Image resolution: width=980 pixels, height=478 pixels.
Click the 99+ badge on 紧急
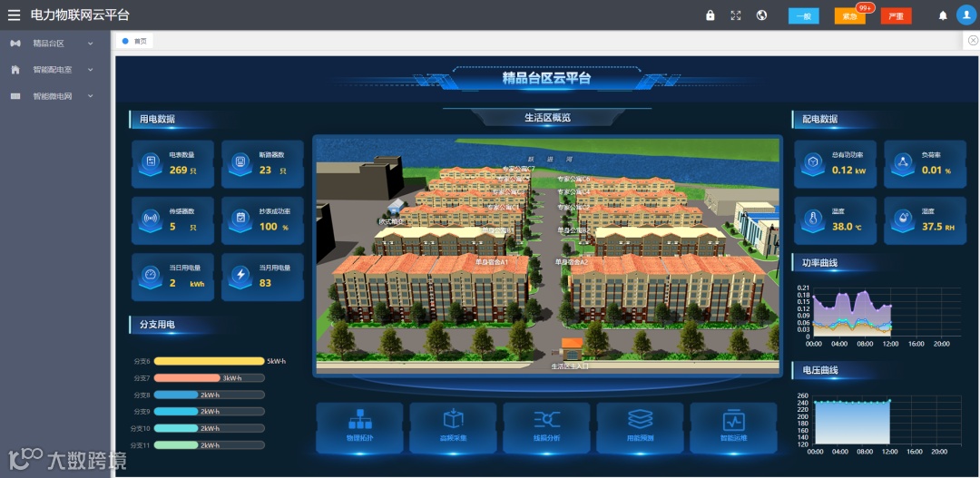pos(865,8)
